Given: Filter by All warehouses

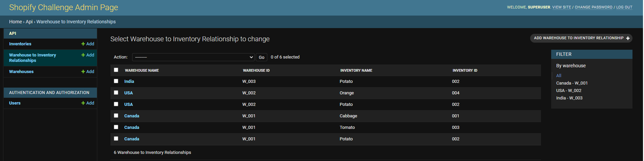Looking at the screenshot, I should point(559,76).
